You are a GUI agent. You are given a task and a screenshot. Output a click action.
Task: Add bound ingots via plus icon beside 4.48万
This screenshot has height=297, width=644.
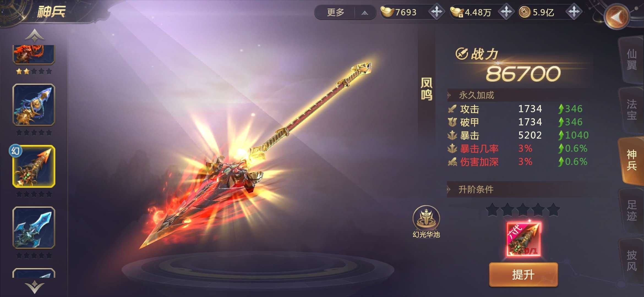point(506,12)
